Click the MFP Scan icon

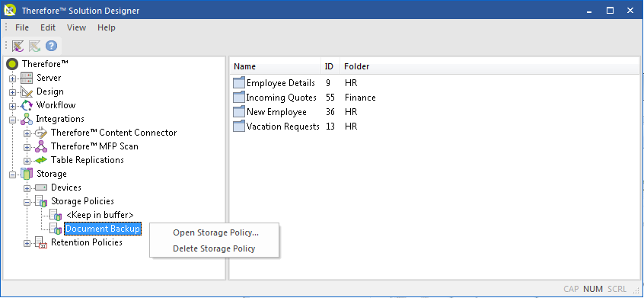pos(41,146)
